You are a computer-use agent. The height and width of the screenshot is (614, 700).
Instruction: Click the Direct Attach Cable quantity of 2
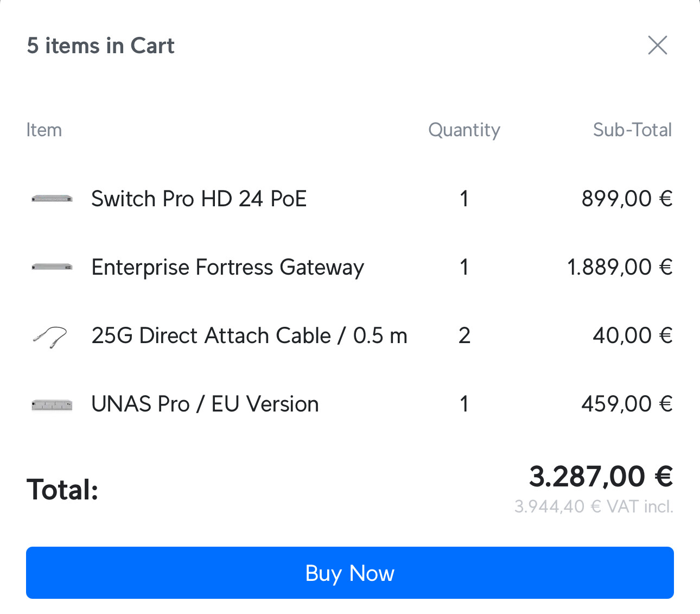pos(464,336)
